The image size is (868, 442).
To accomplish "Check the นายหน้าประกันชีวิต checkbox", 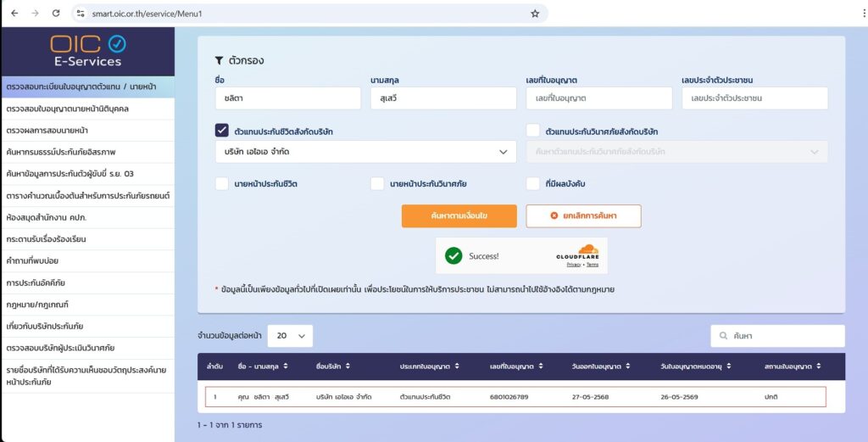I will [x=222, y=183].
